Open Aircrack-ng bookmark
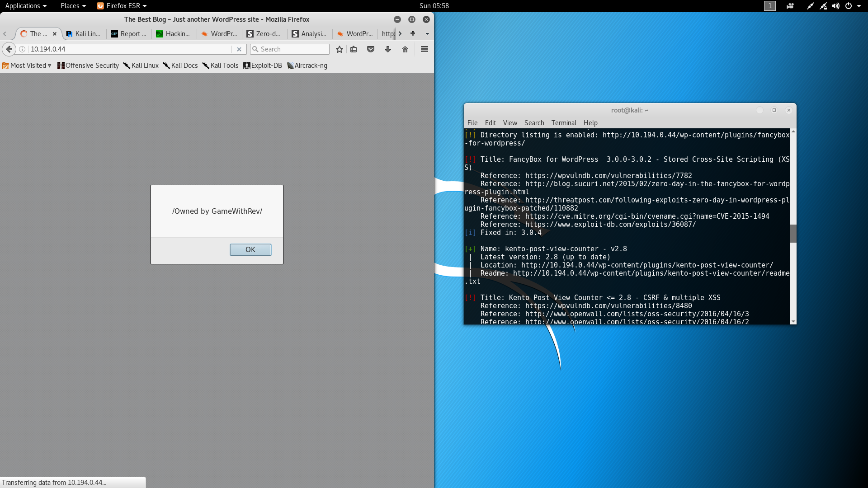868x488 pixels. click(307, 66)
